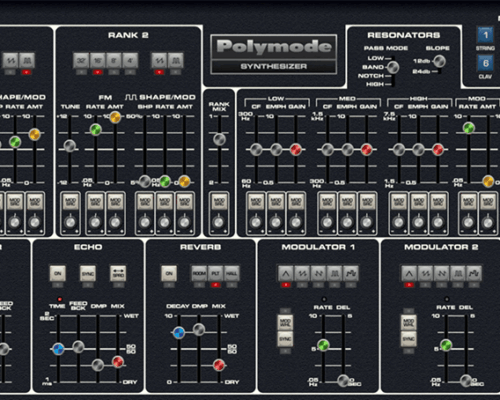Click mod amount knob under High EMPH
The height and width of the screenshot is (400, 500).
[x=418, y=221]
